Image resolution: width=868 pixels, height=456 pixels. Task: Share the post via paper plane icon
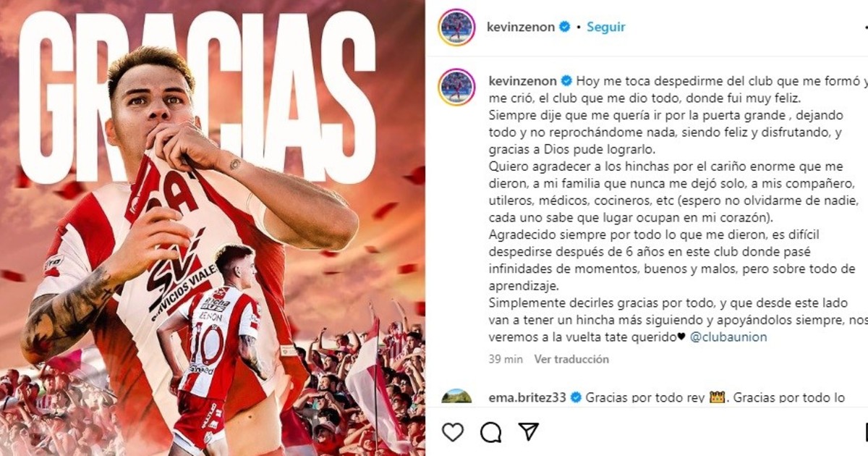529,432
